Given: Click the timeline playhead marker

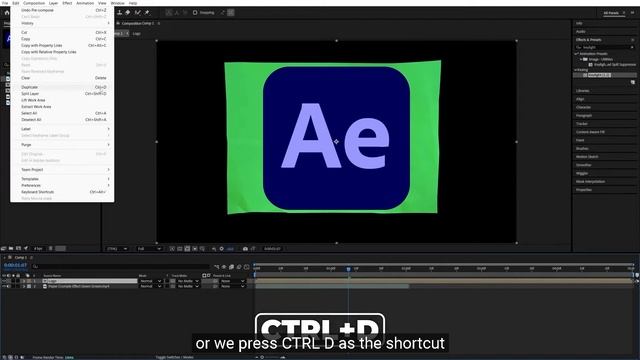Looking at the screenshot, I should [x=348, y=269].
